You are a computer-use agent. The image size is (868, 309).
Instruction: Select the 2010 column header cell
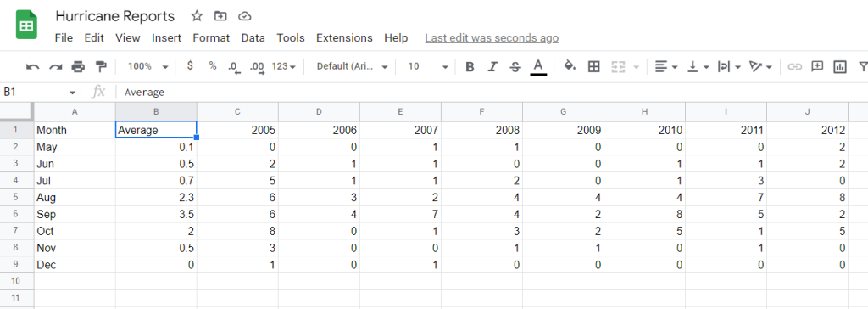[644, 131]
